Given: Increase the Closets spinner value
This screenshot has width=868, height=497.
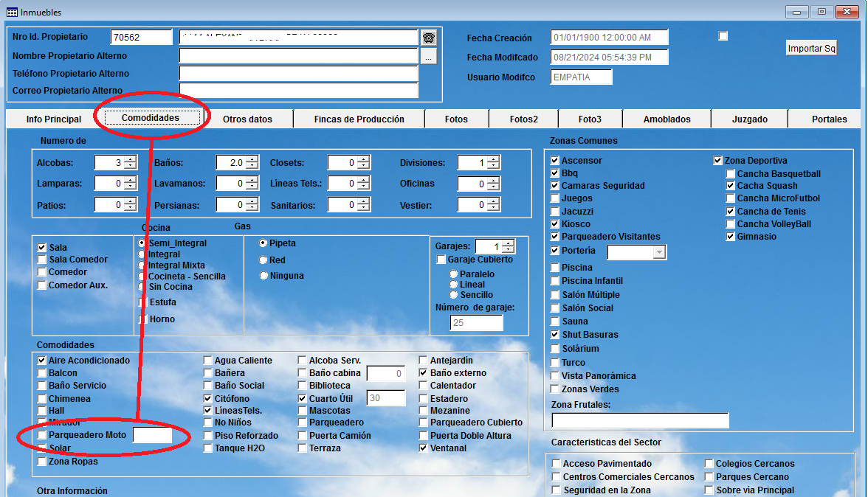Looking at the screenshot, I should (x=363, y=160).
